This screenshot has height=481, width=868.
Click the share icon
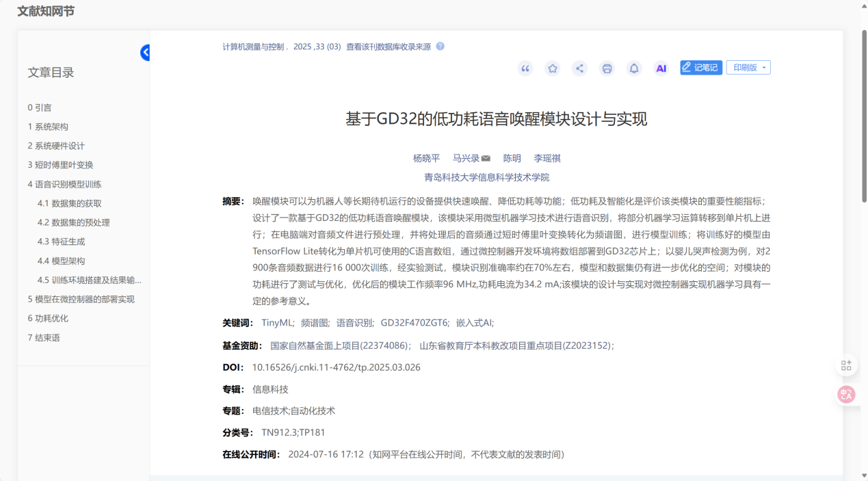coord(579,68)
